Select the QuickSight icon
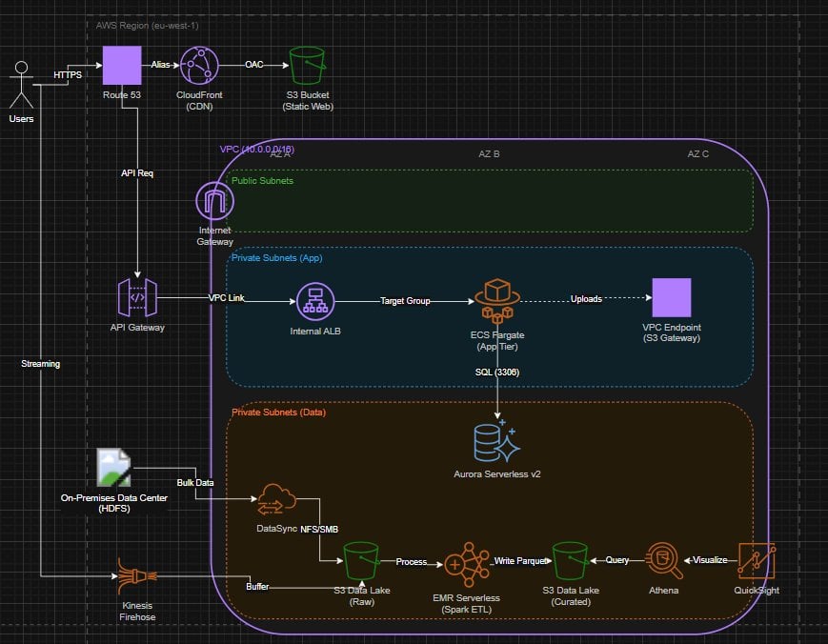The height and width of the screenshot is (644, 828). click(x=757, y=562)
